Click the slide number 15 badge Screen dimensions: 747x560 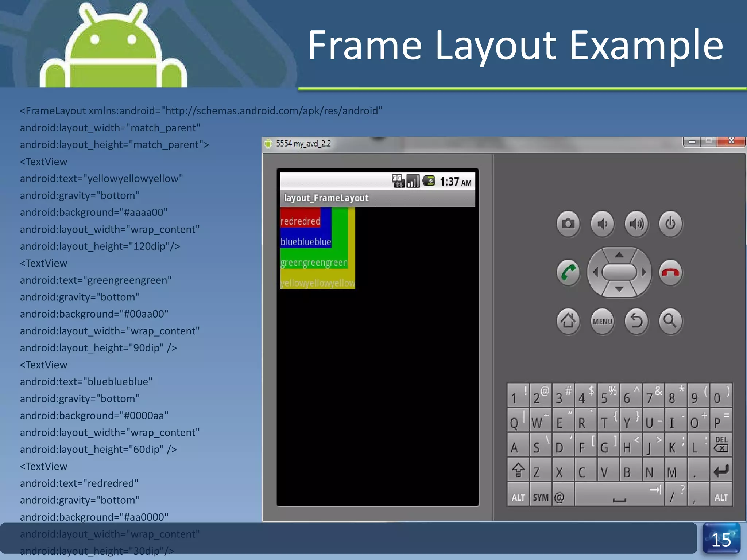(x=721, y=539)
